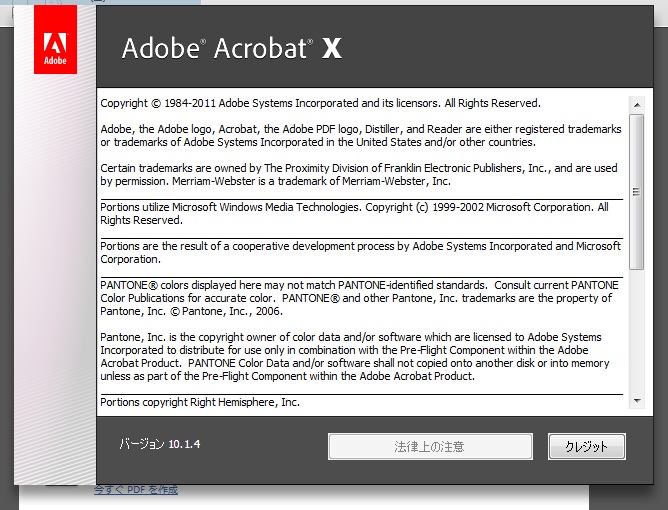Click the Adobe registered trademarks paragraph
The width and height of the screenshot is (668, 510).
pos(360,135)
